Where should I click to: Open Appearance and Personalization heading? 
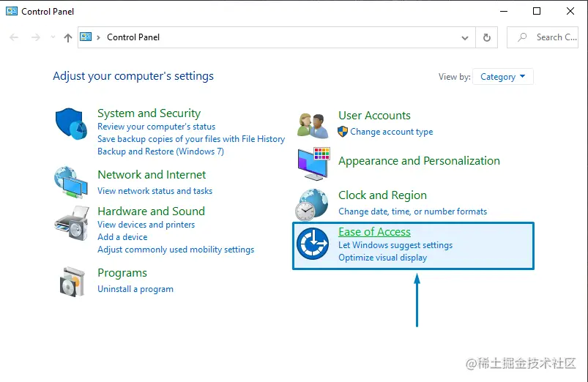pyautogui.click(x=419, y=161)
